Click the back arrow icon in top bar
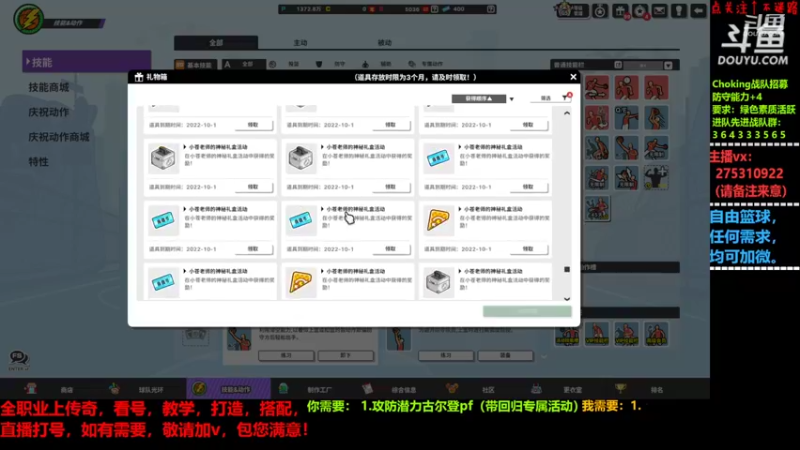800x450 pixels. pyautogui.click(x=698, y=11)
